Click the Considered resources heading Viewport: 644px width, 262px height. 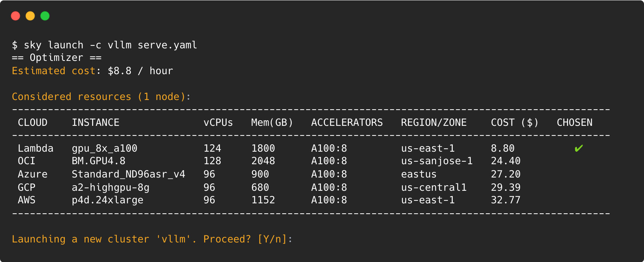pyautogui.click(x=99, y=97)
